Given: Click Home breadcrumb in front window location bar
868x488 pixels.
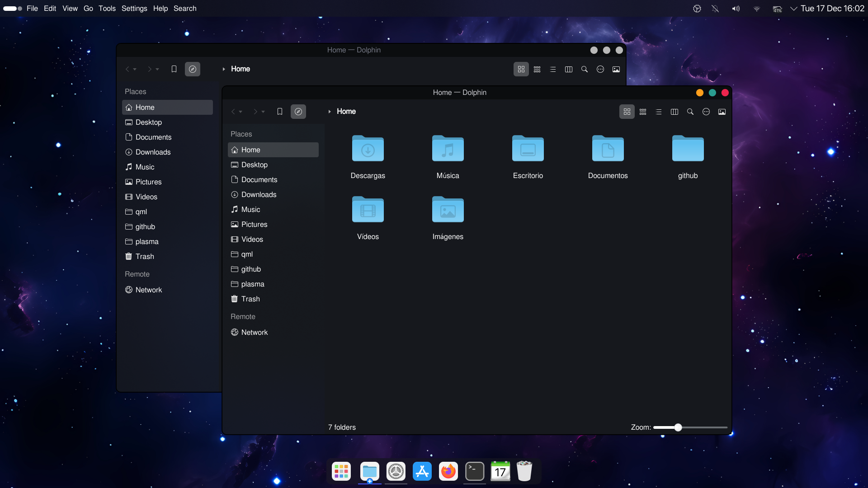Looking at the screenshot, I should [x=346, y=112].
